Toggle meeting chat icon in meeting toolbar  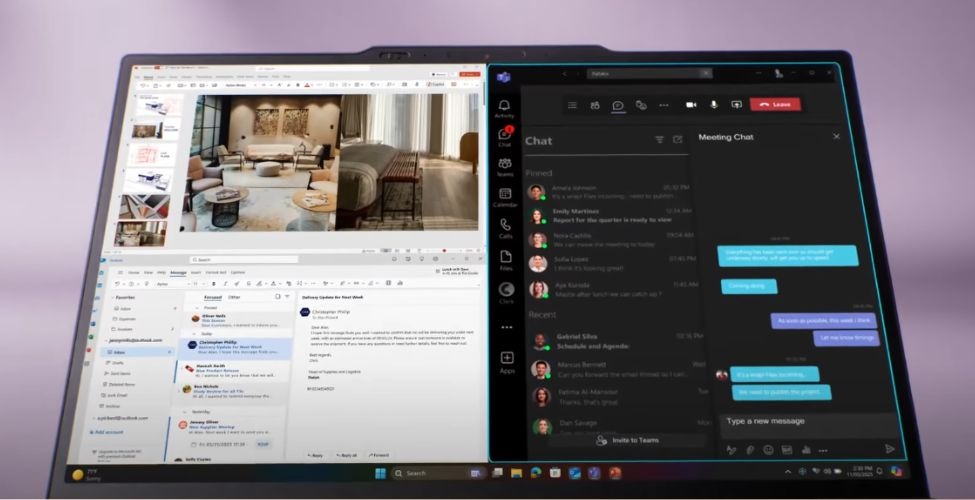pyautogui.click(x=617, y=105)
